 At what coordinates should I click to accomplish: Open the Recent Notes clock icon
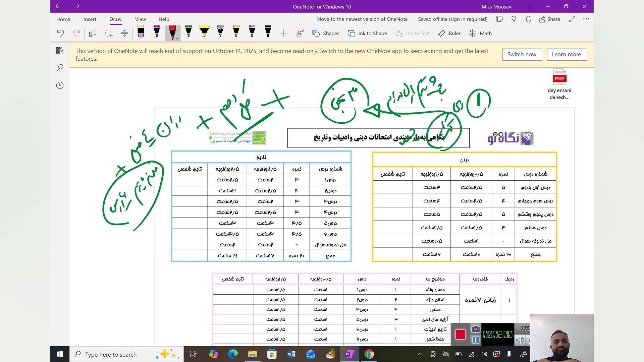click(60, 85)
